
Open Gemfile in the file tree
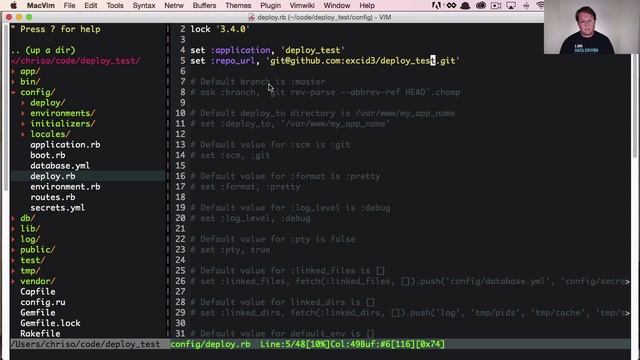38,313
